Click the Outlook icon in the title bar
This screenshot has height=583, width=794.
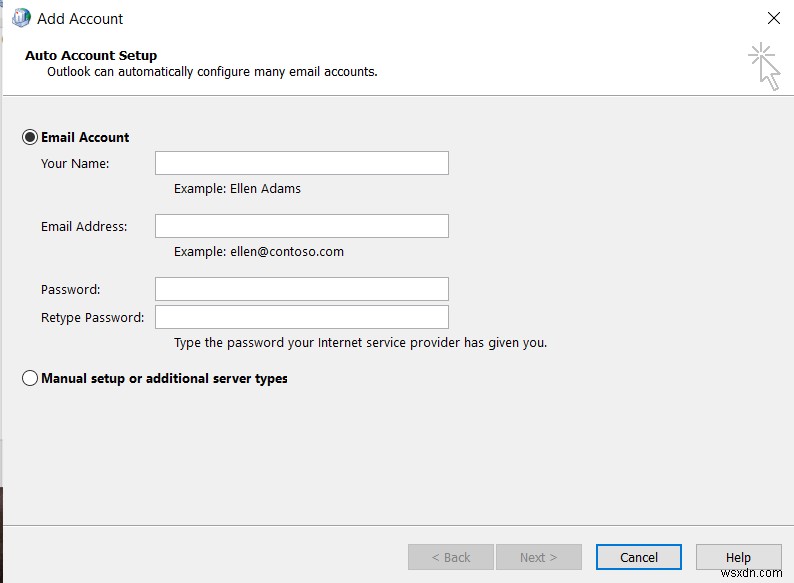click(20, 18)
